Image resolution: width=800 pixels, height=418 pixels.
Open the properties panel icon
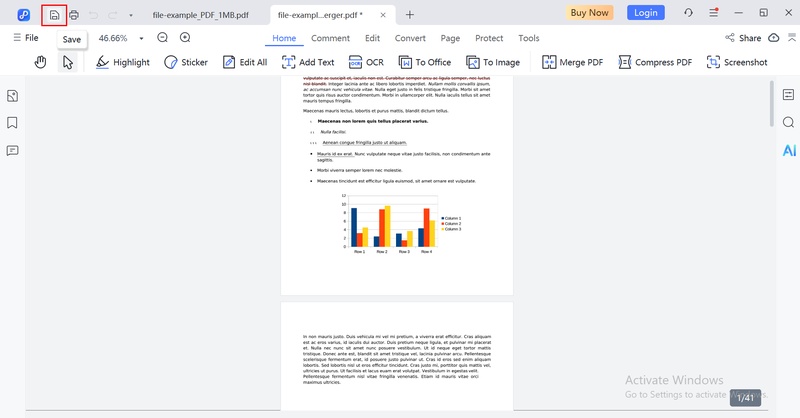coord(788,94)
